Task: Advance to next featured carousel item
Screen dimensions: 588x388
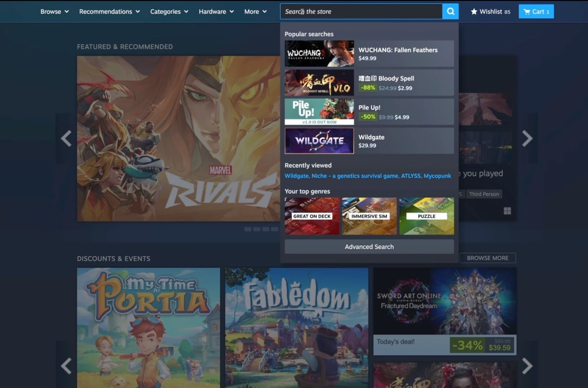Action: 527,138
